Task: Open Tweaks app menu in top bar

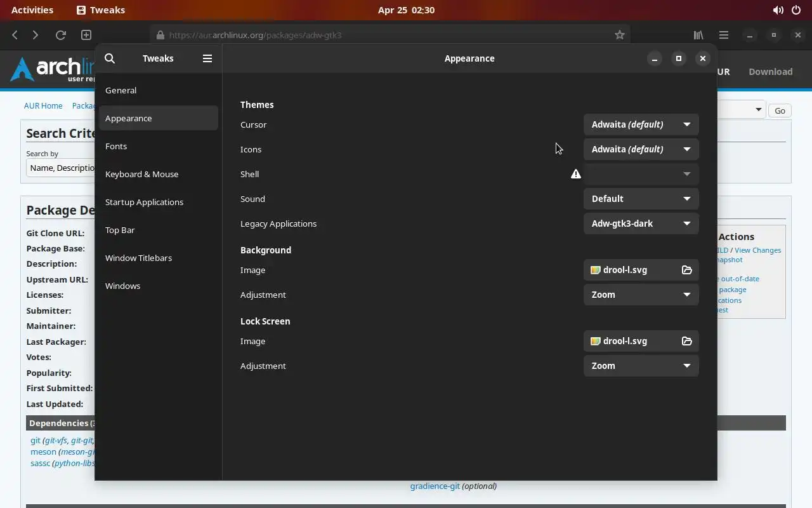Action: 101,10
